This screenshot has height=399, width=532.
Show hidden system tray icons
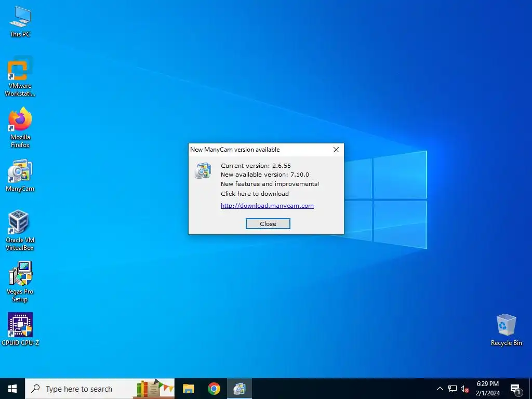[440, 389]
